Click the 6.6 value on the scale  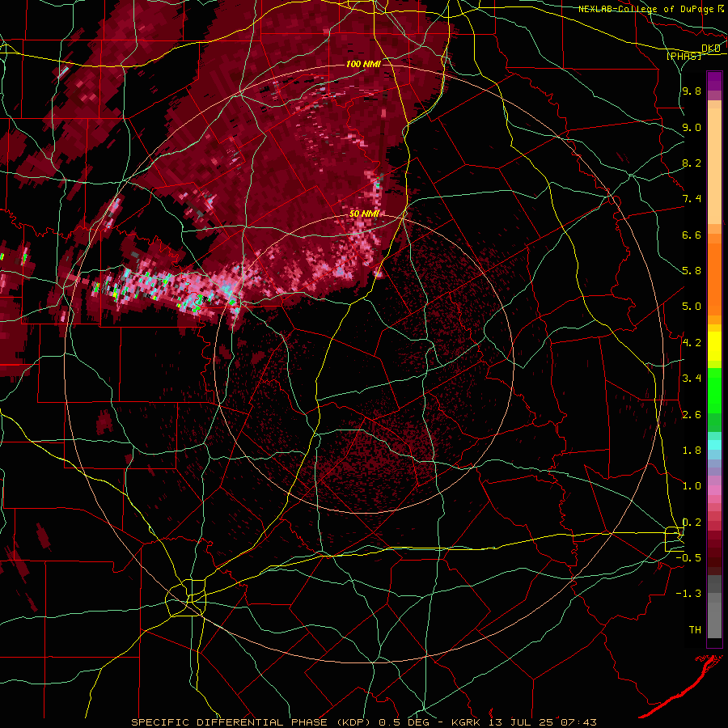tap(692, 235)
